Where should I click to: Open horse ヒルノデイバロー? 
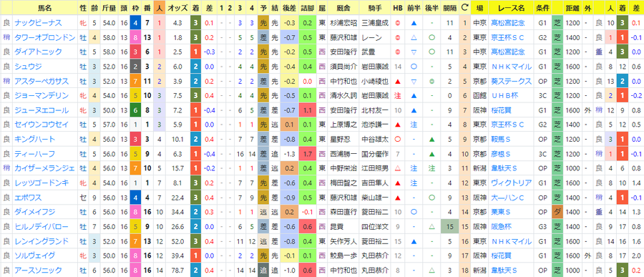(42, 226)
